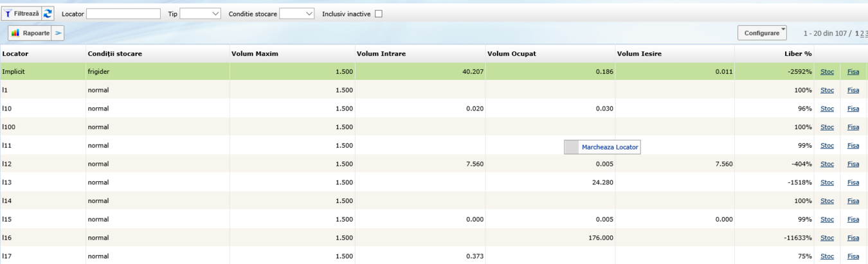Open Fisa link for Implicit row

click(x=853, y=72)
